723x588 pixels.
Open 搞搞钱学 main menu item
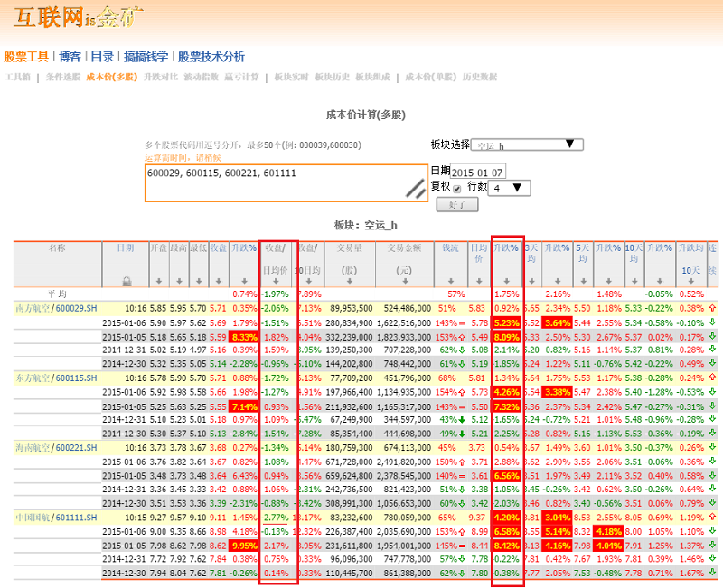(146, 57)
